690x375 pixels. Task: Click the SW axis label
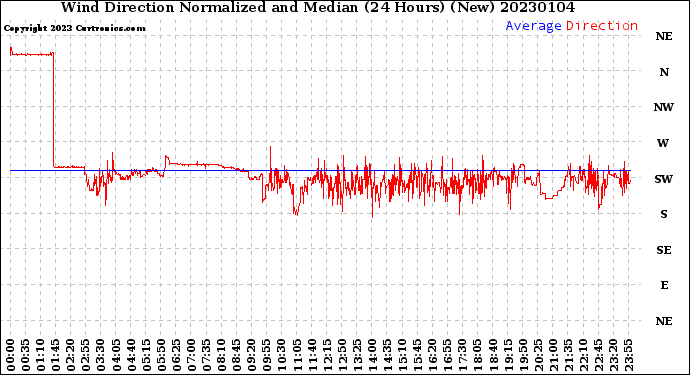tap(663, 179)
